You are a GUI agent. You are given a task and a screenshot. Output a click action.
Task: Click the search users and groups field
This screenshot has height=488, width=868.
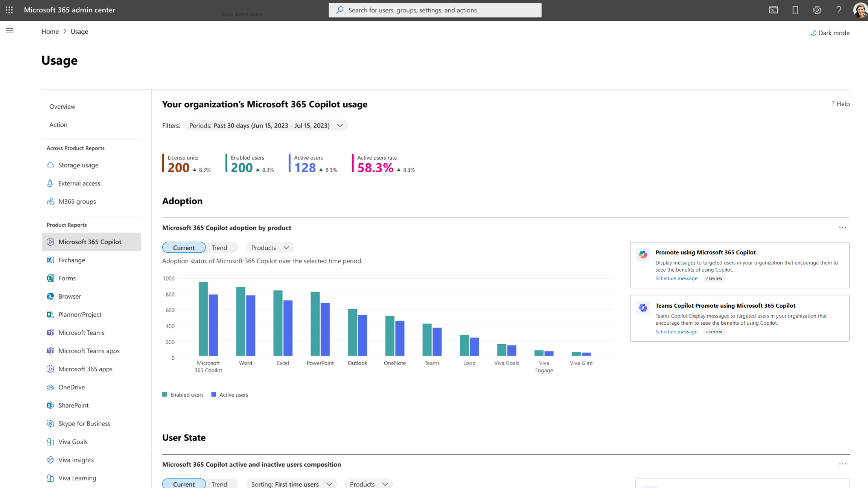pos(435,10)
